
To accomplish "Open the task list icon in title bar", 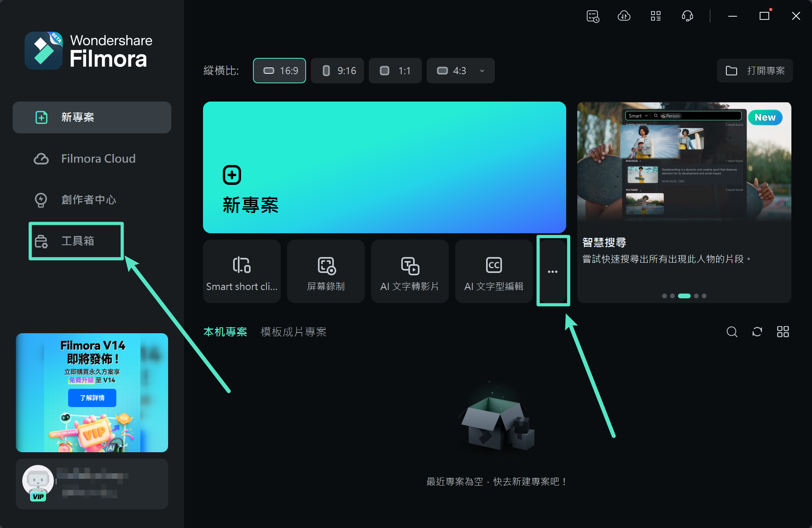I will coord(593,16).
